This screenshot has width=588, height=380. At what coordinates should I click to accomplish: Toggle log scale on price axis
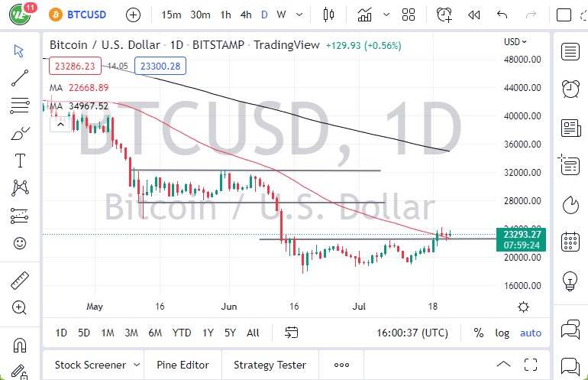502,333
